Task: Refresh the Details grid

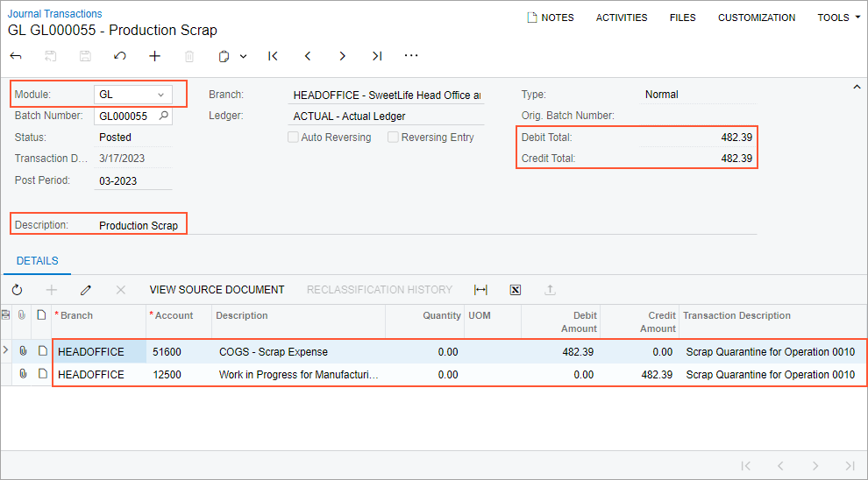Action: tap(17, 290)
